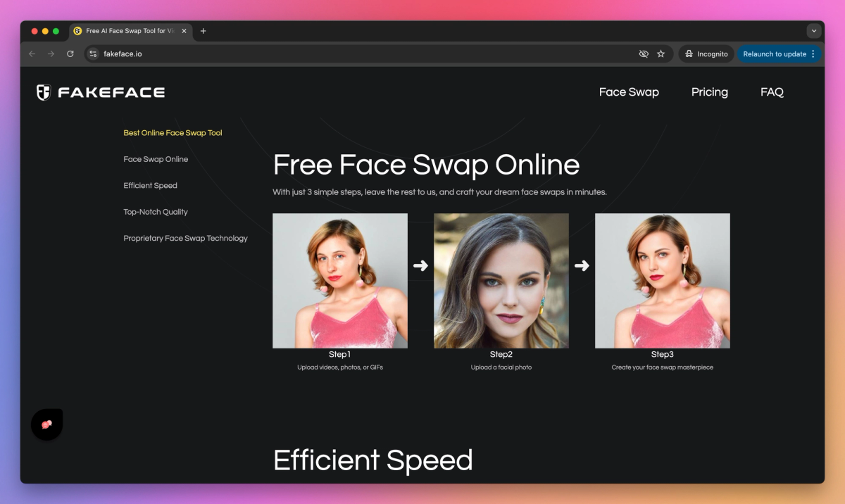This screenshot has width=845, height=504.
Task: Expand the tab search dropdown arrow
Action: click(814, 31)
